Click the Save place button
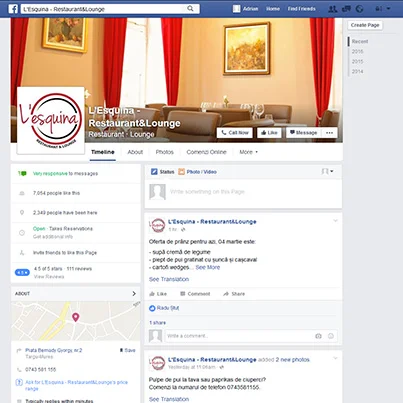Viewport: 403px width, 403px height. coord(128,350)
